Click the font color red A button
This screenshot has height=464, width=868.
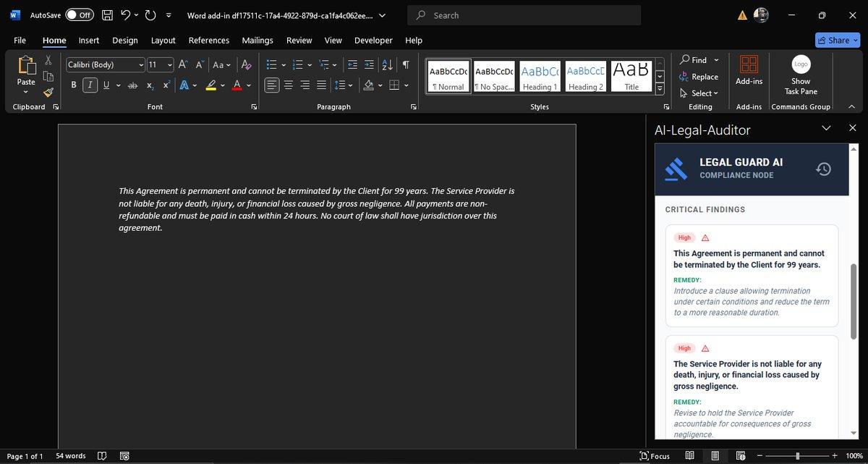coord(237,85)
